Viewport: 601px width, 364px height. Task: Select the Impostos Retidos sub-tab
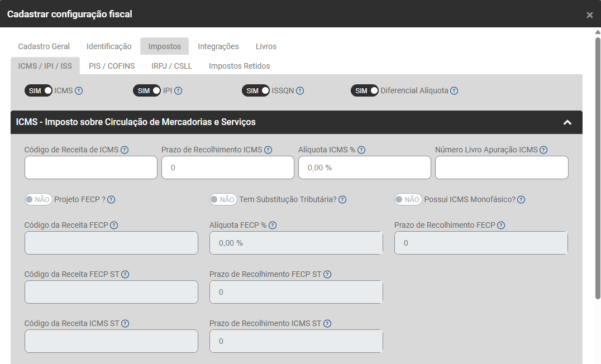pyautogui.click(x=239, y=66)
